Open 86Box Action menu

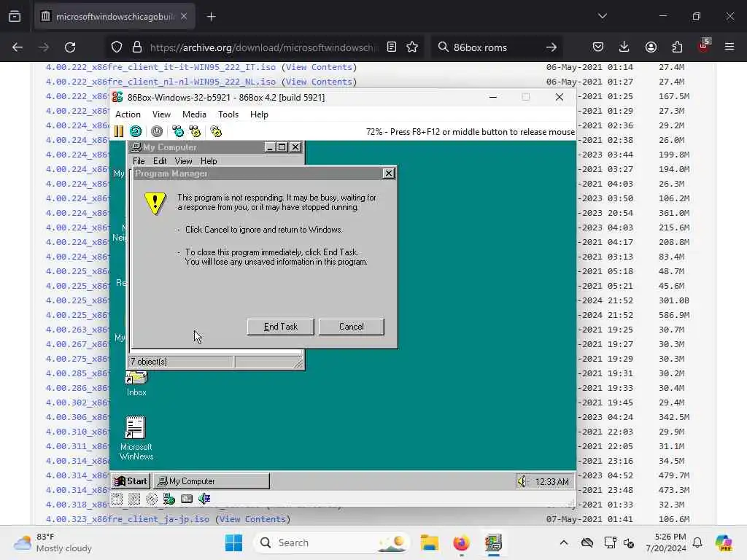coord(128,114)
